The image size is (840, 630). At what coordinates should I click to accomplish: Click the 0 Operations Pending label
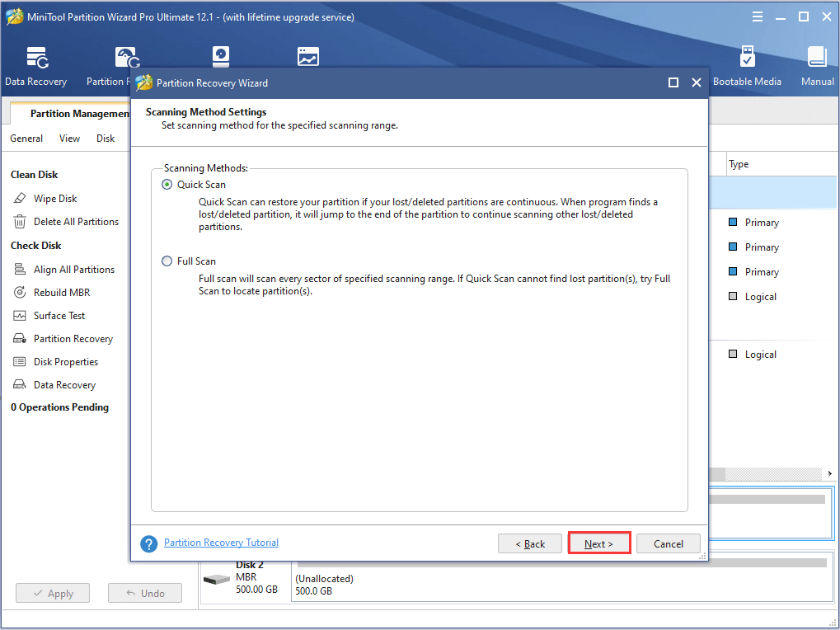[59, 407]
